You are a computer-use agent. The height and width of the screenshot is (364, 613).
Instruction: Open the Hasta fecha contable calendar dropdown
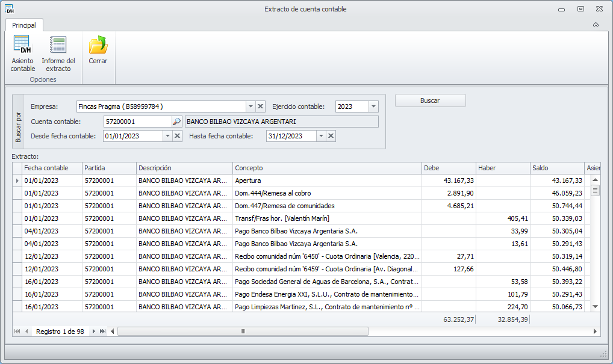(321, 136)
